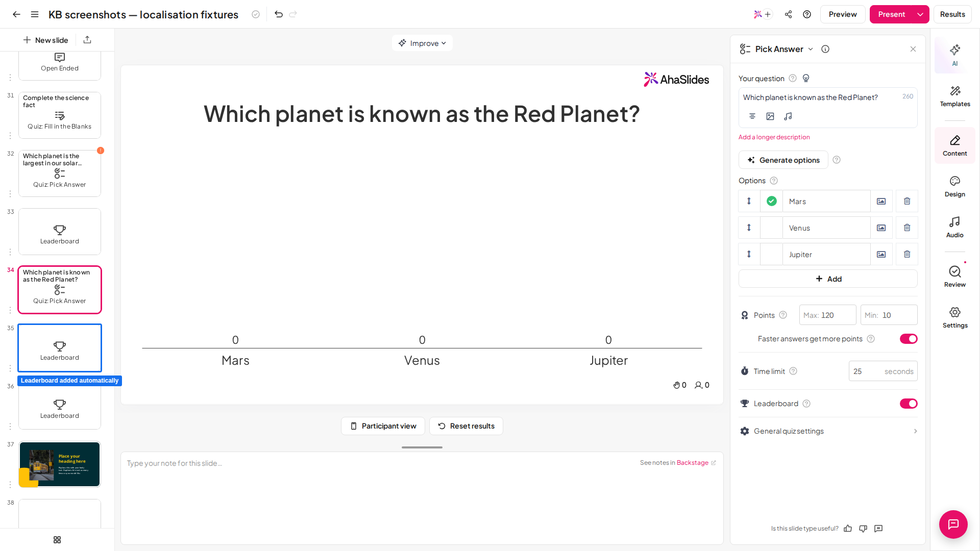
Task: Mark Jupiter as the correct answer
Action: (x=772, y=254)
